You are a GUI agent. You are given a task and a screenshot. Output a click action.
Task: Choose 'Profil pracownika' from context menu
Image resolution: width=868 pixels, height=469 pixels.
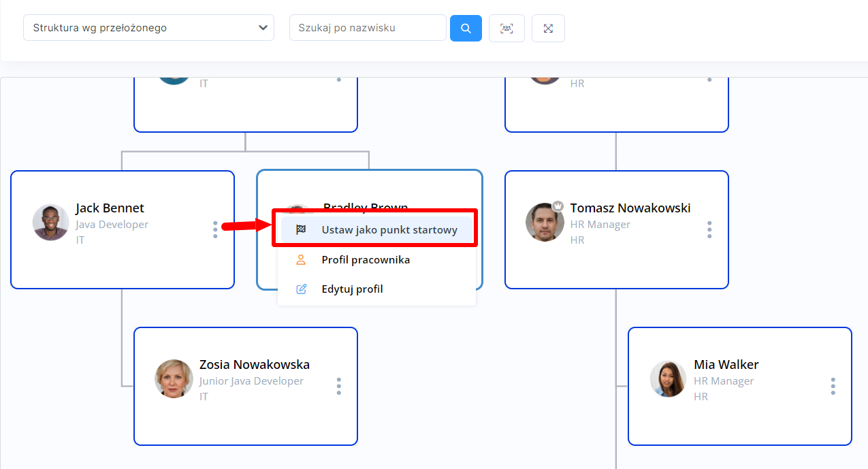point(366,259)
